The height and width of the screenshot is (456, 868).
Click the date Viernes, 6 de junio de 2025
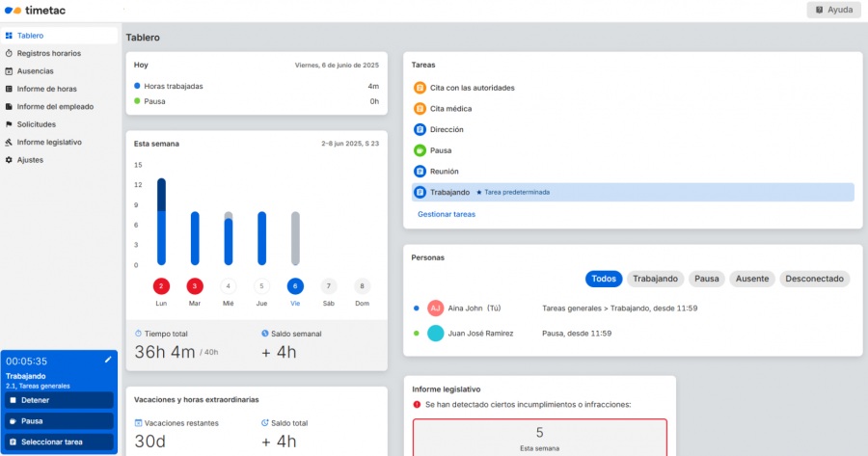tap(337, 66)
